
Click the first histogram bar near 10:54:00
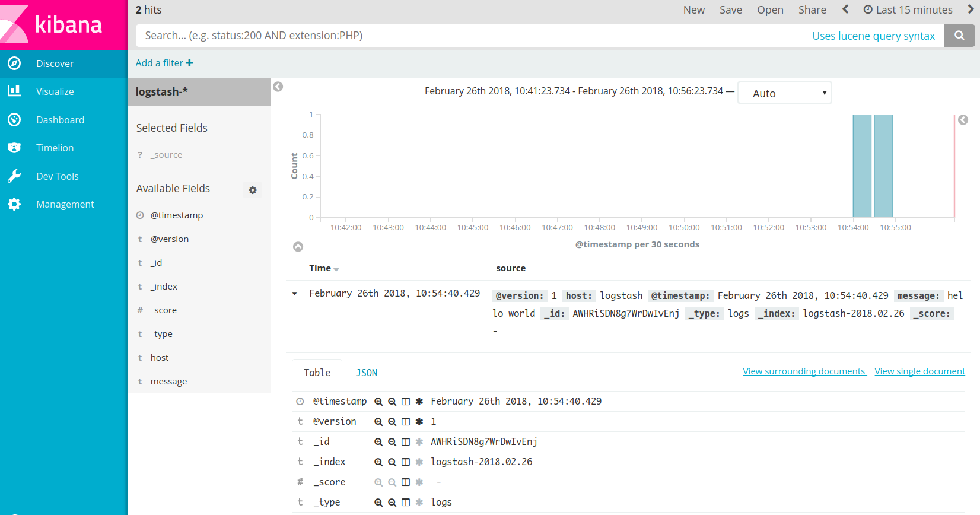[x=862, y=166]
